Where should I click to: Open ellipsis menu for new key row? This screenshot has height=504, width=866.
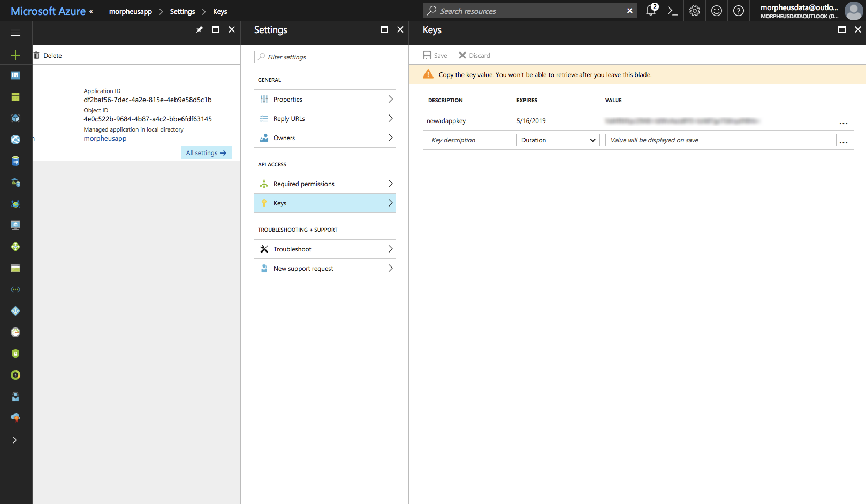(x=844, y=142)
